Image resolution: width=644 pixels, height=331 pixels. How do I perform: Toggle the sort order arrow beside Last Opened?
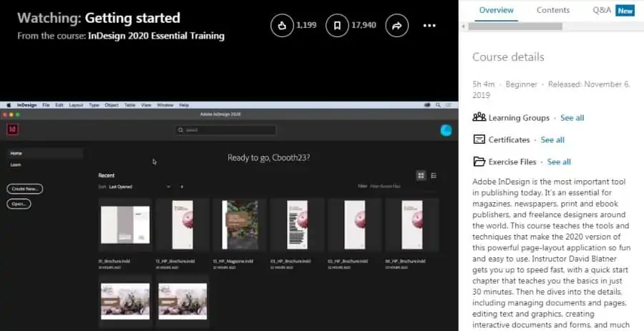(x=182, y=187)
